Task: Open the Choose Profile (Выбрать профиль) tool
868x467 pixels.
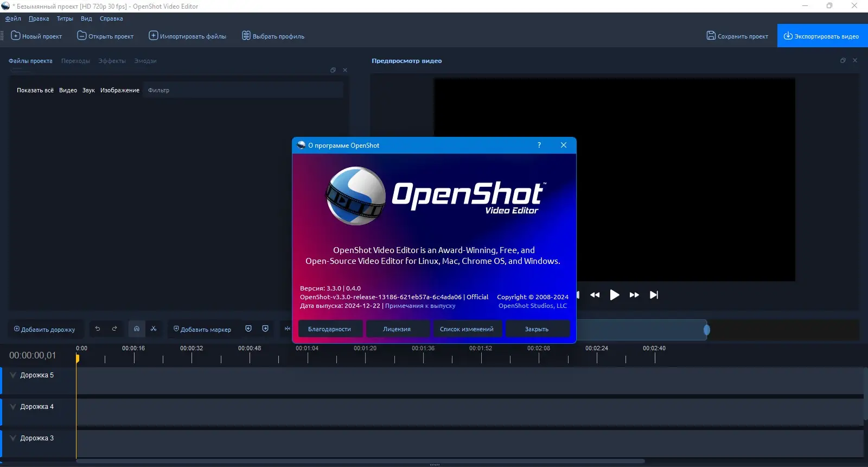Action: coord(273,36)
